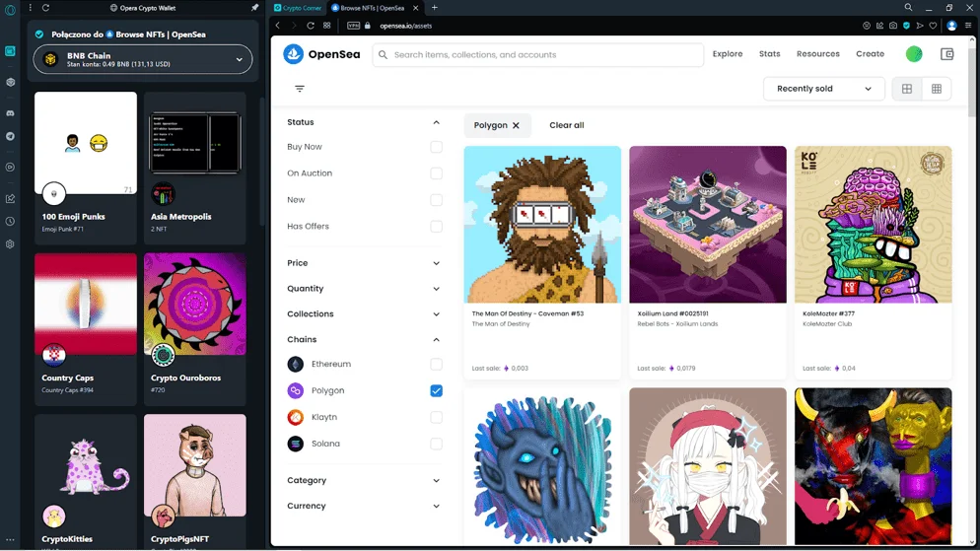The height and width of the screenshot is (551, 980).
Task: Open The Man of Destiny collection link
Action: (501, 323)
